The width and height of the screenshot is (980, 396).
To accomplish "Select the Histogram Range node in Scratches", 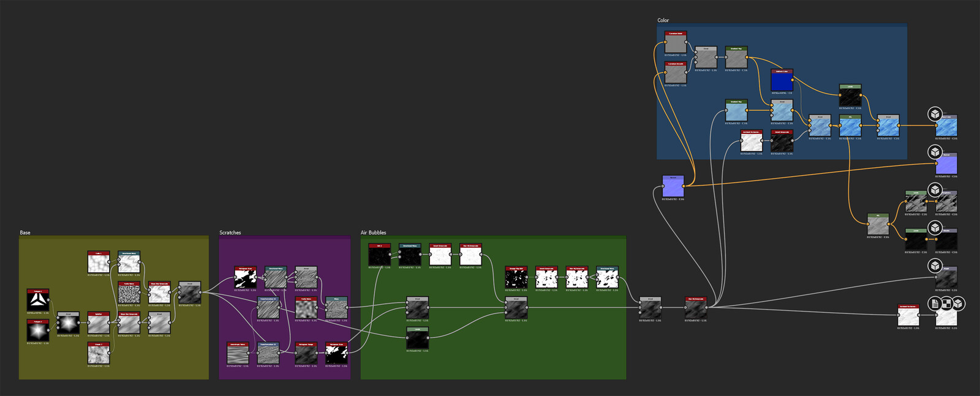I will point(306,353).
